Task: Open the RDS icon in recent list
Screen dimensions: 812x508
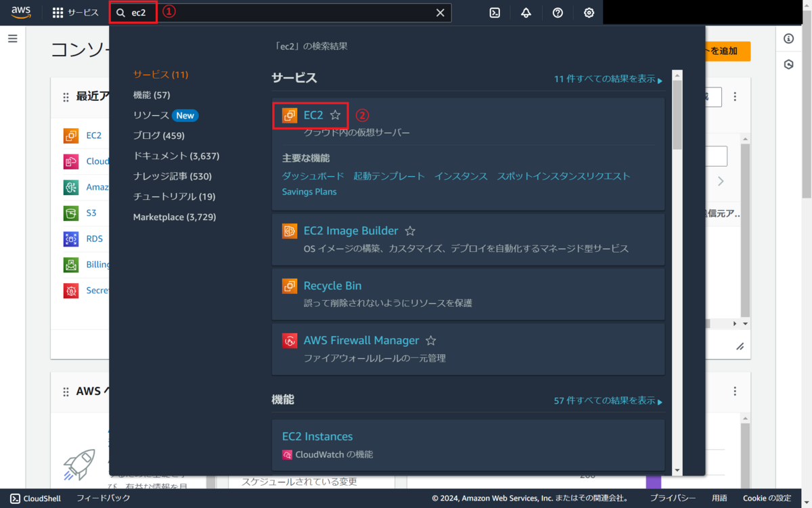Action: [71, 238]
